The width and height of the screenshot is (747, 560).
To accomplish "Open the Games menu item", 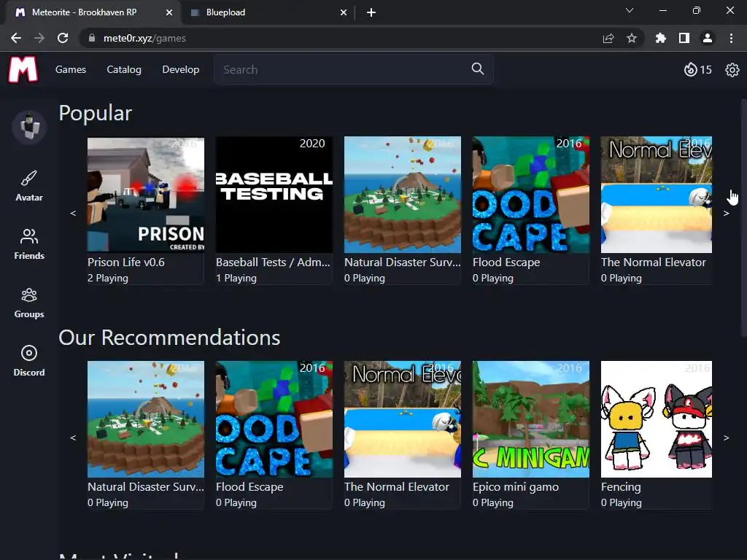I will [71, 69].
